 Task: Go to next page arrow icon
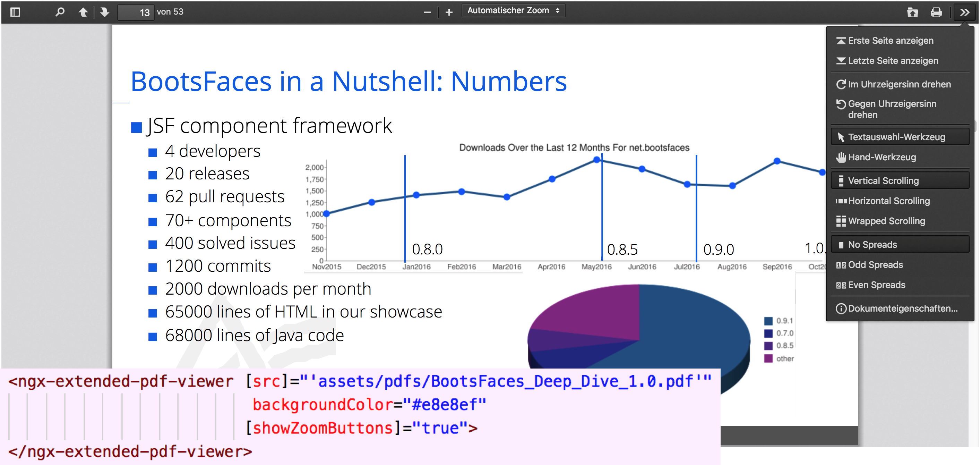[104, 12]
